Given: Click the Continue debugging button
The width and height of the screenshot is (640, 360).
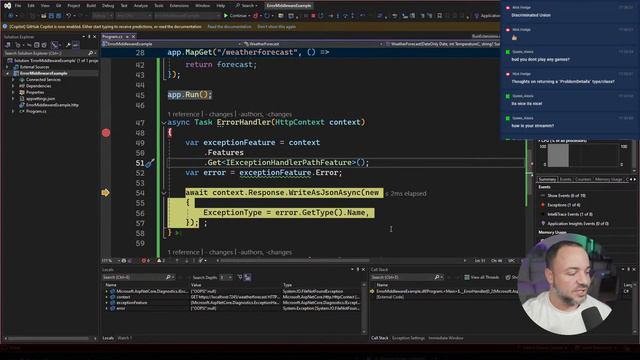Looking at the screenshot, I should [235, 16].
